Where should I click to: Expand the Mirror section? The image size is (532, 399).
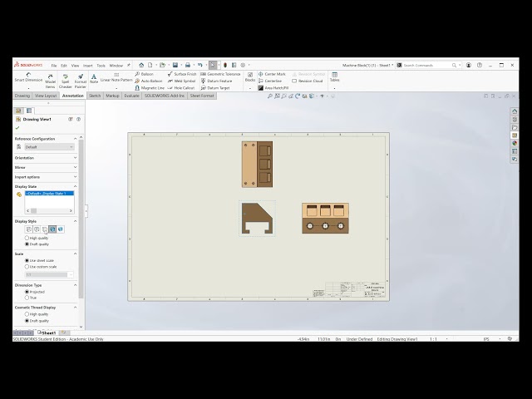(76, 167)
